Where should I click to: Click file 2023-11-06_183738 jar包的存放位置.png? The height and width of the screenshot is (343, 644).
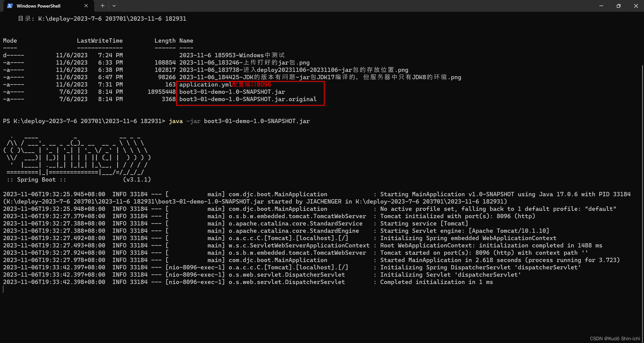tap(294, 70)
